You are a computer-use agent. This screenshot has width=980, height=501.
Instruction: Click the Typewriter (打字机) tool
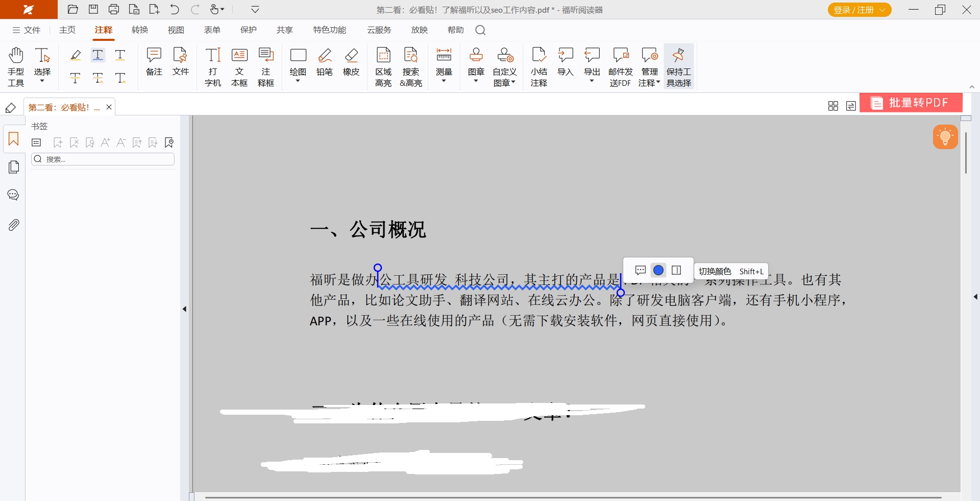coord(213,66)
